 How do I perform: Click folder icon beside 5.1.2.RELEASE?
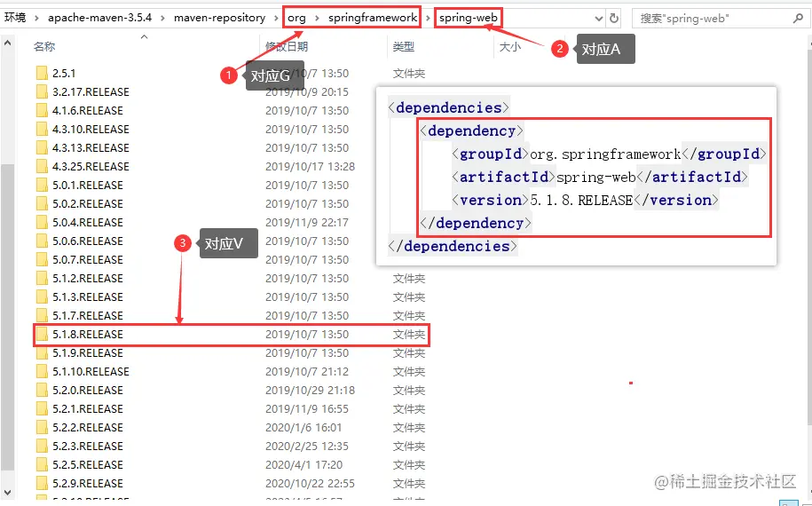[42, 279]
